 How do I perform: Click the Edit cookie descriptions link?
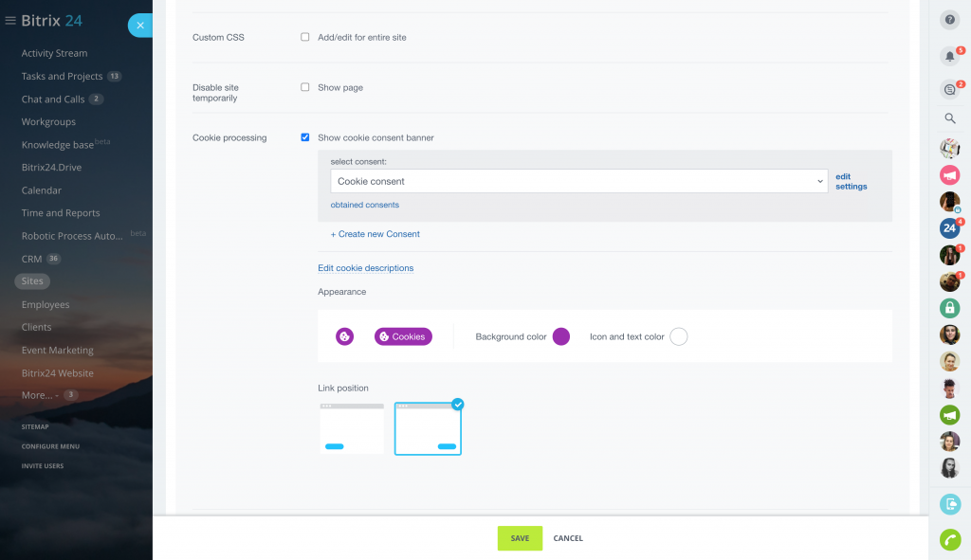365,268
